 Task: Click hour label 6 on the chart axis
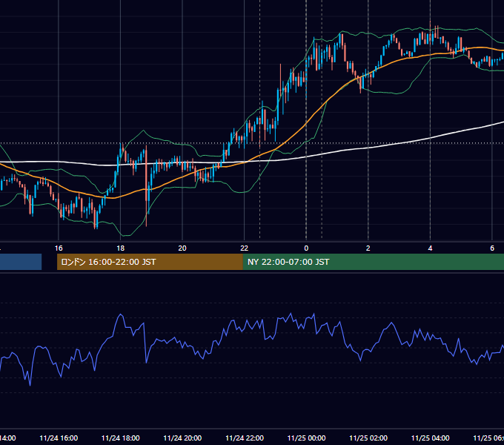(x=492, y=248)
